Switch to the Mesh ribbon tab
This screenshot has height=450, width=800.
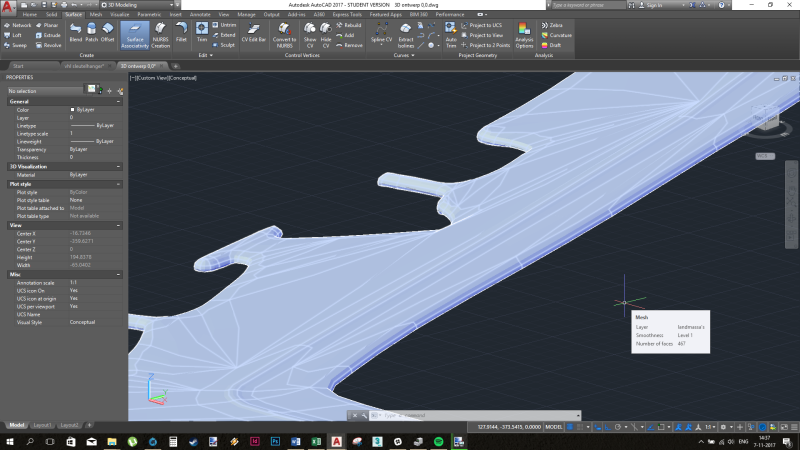pos(95,16)
